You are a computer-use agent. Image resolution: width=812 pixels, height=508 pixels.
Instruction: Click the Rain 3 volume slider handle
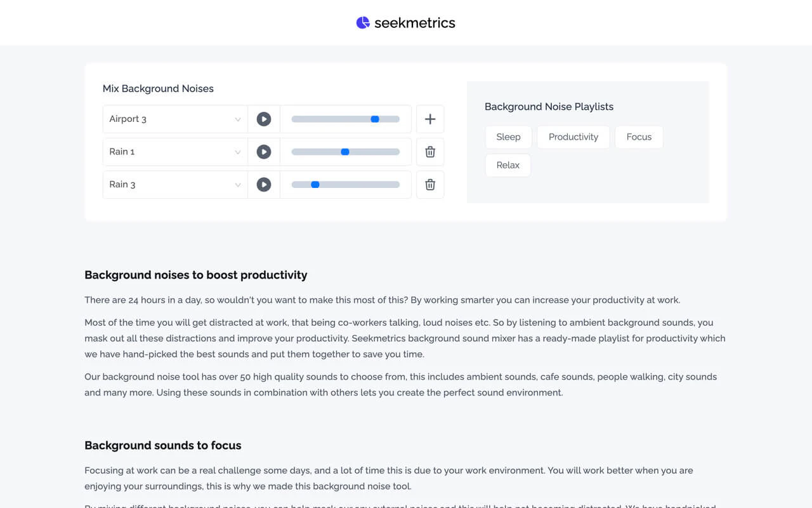point(315,185)
